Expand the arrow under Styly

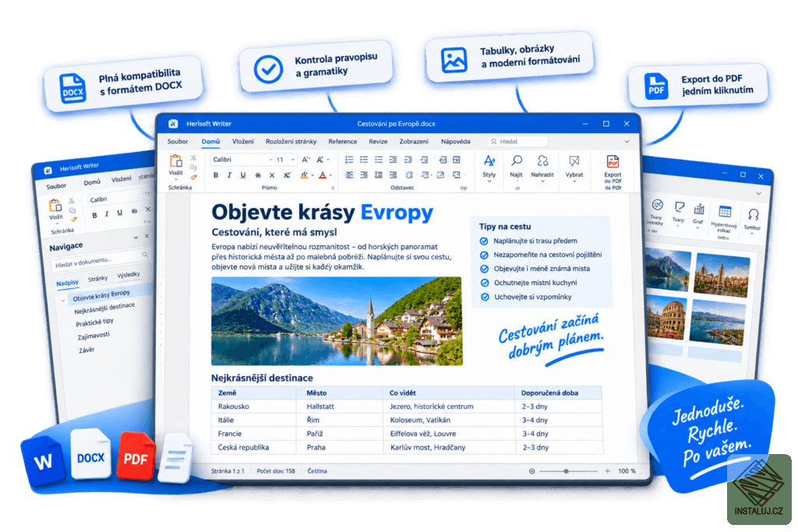coord(489,181)
